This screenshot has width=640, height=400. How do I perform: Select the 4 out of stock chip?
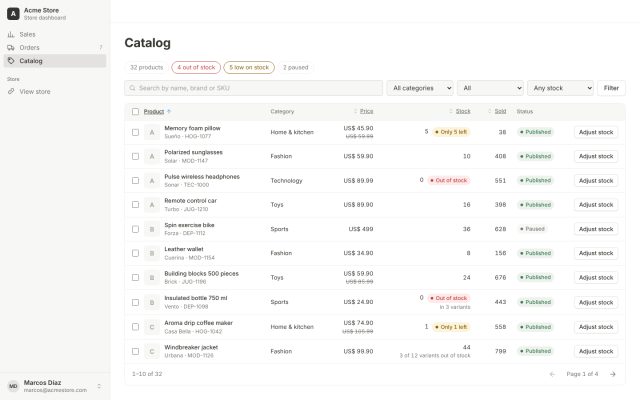[x=196, y=67]
